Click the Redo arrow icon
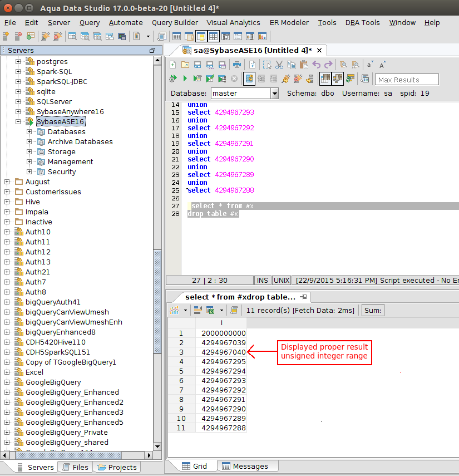459x476 pixels. 329,65
